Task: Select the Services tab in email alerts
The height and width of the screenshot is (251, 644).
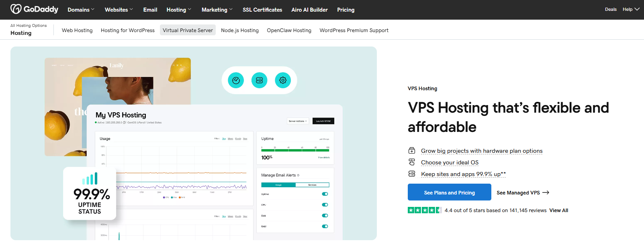Action: point(312,185)
